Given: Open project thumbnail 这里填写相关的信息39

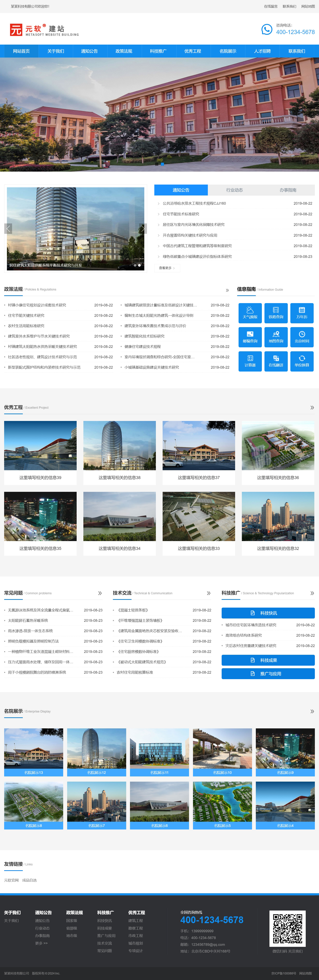Looking at the screenshot, I should [x=40, y=453].
